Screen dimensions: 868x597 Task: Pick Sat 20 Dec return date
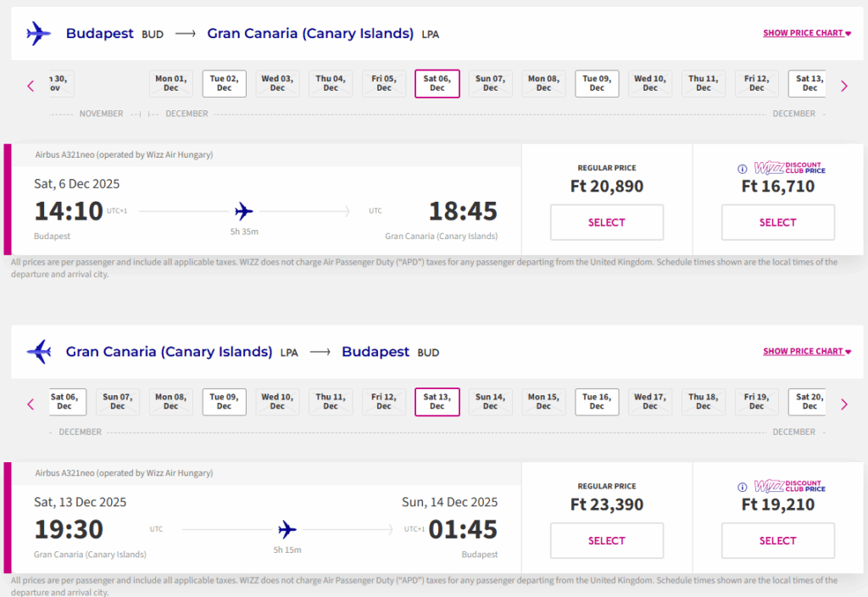click(x=810, y=402)
